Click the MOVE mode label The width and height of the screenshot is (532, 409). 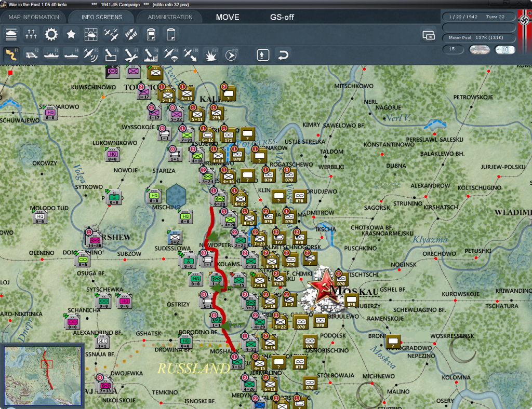[x=228, y=17]
